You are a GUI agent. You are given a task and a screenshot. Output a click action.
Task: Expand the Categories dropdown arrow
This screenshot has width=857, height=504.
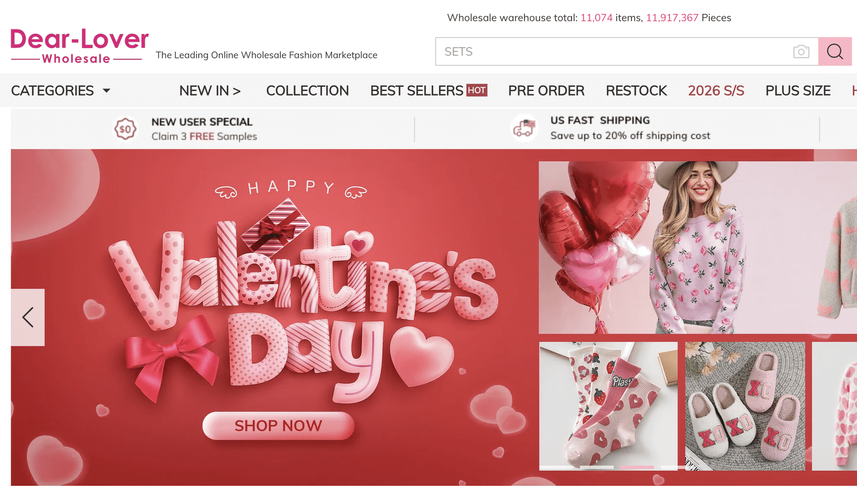pos(107,91)
